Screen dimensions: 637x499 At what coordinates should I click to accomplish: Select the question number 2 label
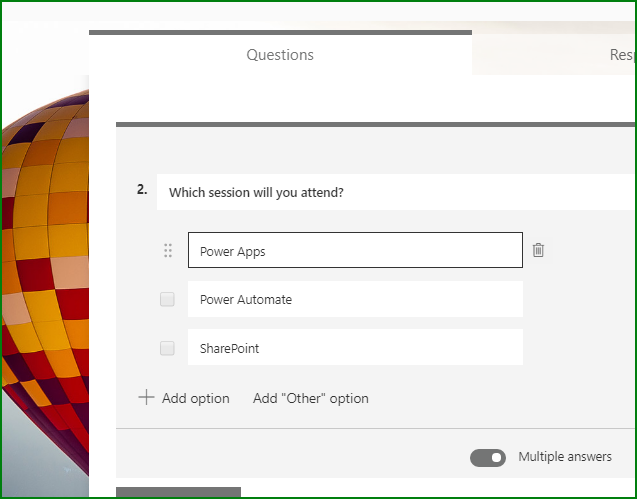(142, 189)
